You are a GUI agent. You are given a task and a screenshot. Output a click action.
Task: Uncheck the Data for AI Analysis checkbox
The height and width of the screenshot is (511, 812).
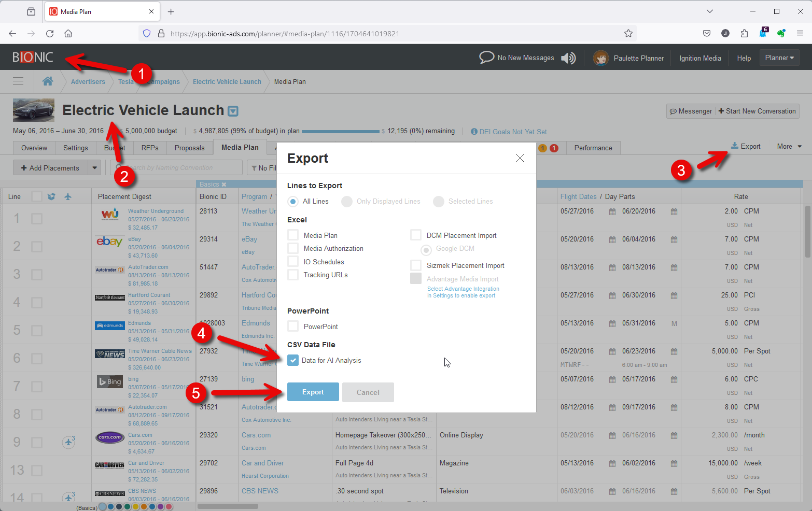(x=293, y=360)
